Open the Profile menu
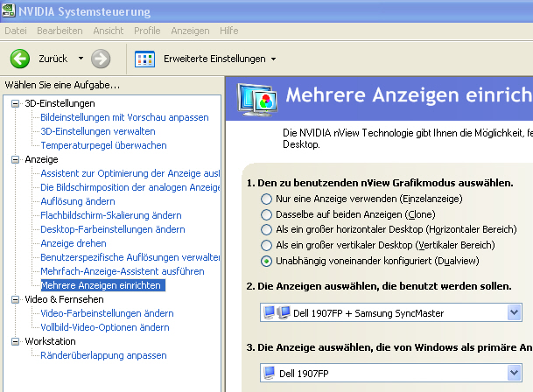 [x=147, y=31]
